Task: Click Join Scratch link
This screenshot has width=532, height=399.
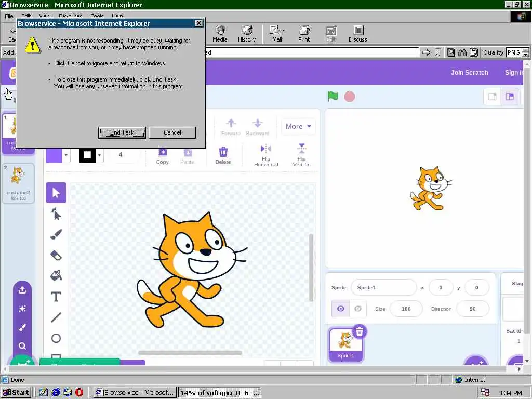Action: coord(470,72)
